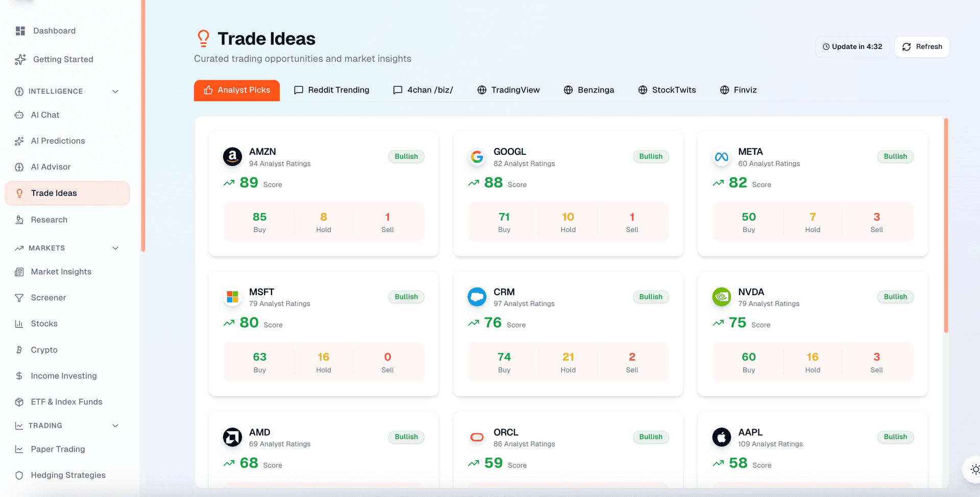Screen dimensions: 980x497
Task: Open the 4chan /biz/ tab
Action: tap(423, 90)
